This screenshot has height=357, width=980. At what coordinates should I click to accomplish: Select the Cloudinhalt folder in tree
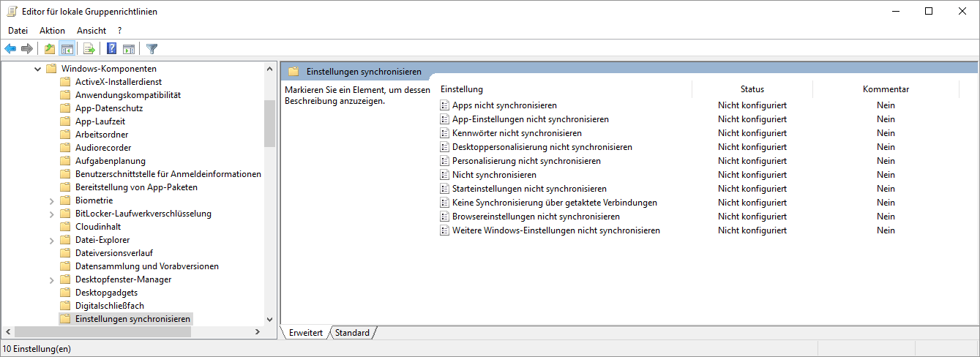[97, 227]
